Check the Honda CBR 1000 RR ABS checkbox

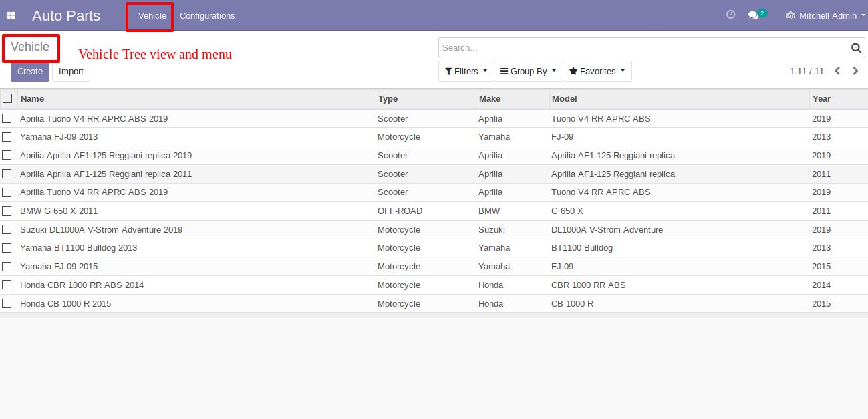coord(7,285)
